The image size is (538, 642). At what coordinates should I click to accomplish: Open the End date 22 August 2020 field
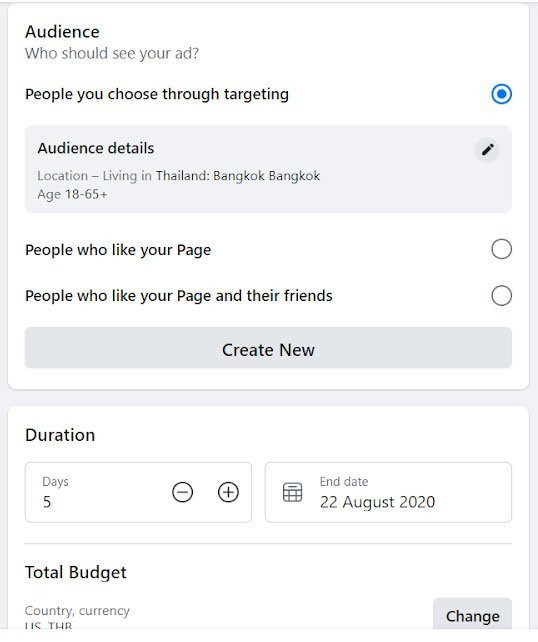388,492
